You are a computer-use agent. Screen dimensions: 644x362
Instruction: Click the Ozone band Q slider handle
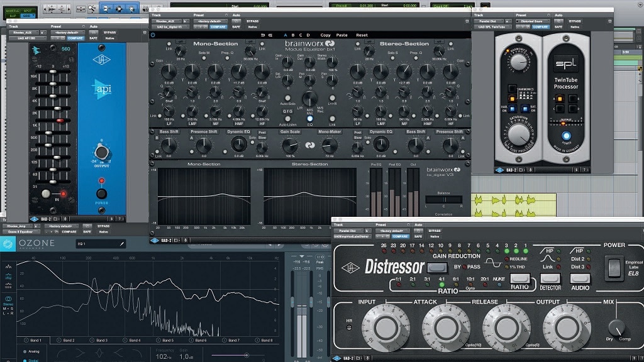click(x=247, y=355)
